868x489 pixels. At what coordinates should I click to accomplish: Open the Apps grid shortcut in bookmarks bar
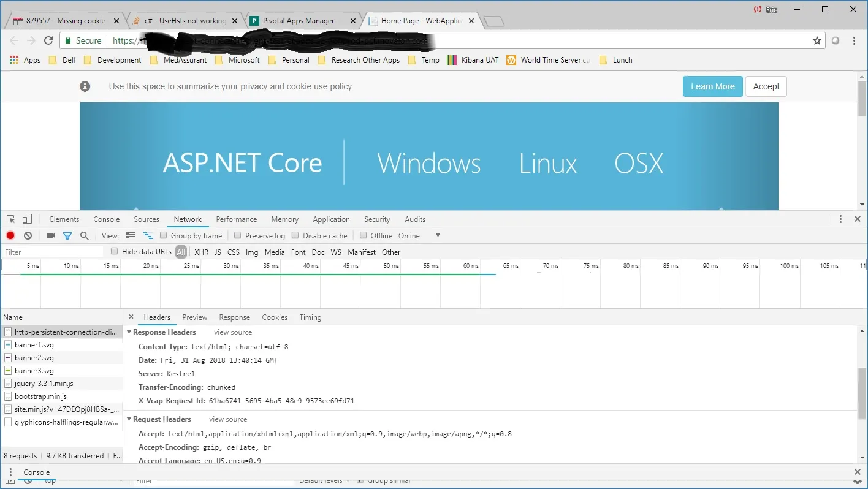(25, 60)
